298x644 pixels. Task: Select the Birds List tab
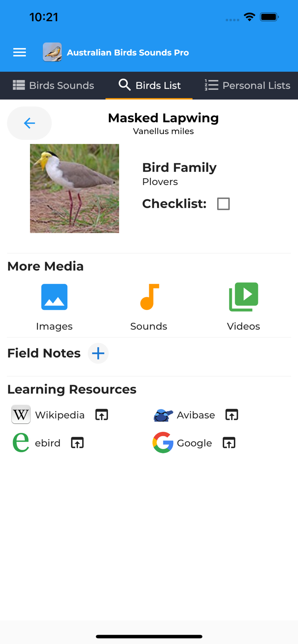coord(149,85)
